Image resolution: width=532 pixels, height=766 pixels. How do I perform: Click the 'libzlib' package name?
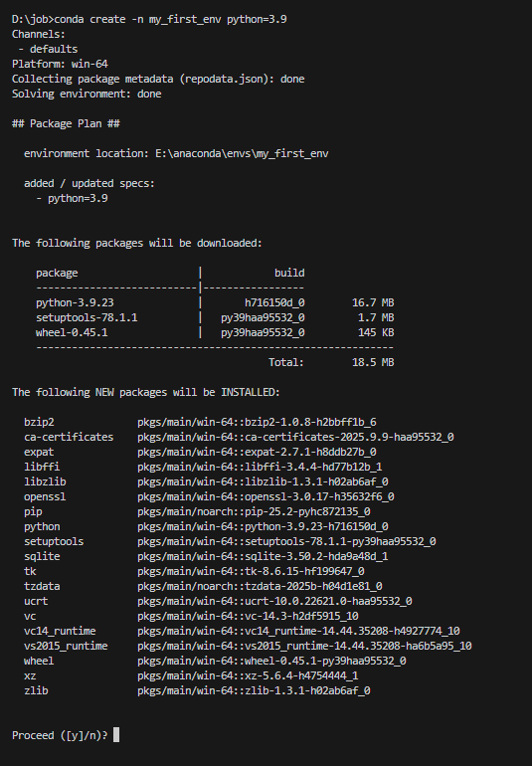pos(45,481)
